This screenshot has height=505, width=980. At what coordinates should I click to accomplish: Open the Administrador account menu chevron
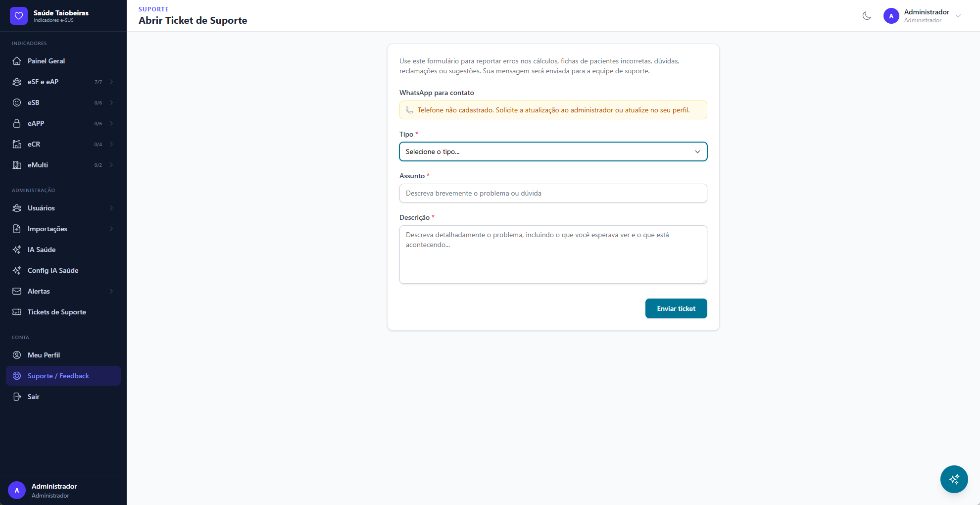[958, 16]
